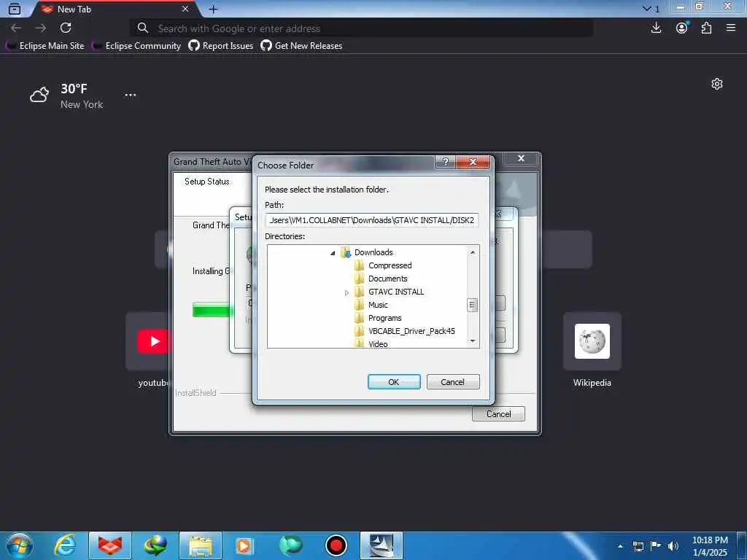Select the Compressed folder
This screenshot has height=560, width=747.
[390, 265]
